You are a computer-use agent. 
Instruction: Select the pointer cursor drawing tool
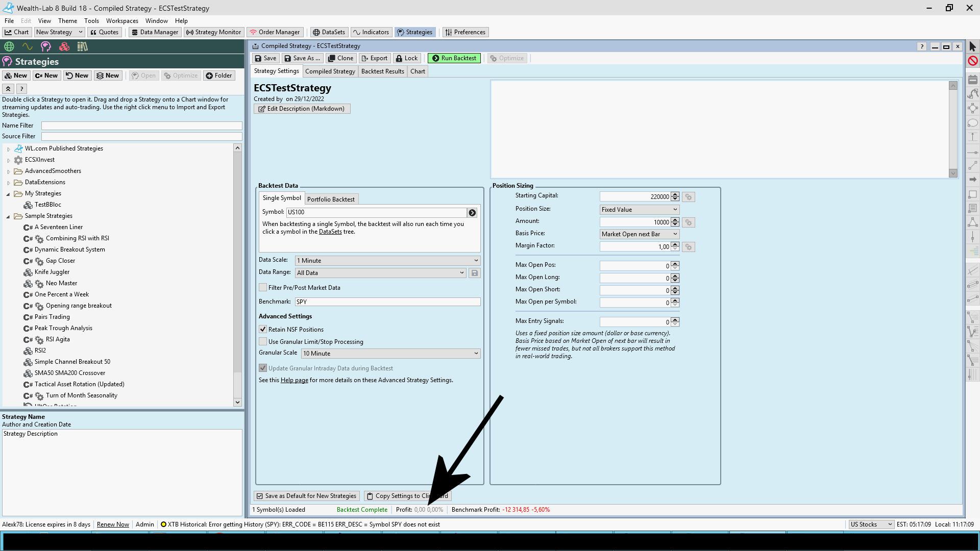click(973, 46)
